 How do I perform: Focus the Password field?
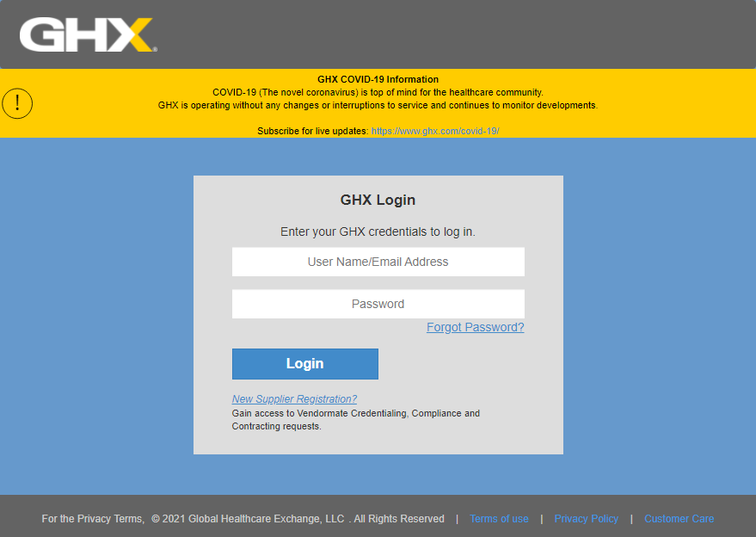378,304
